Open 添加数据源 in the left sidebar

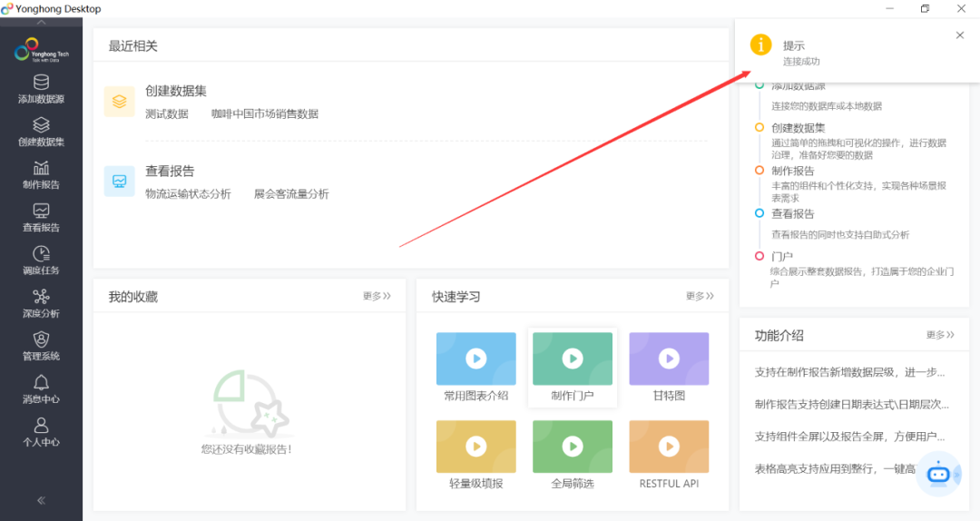(41, 89)
